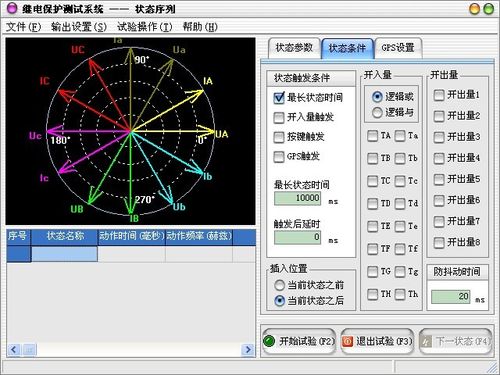Check the TE input checkbox
Image resolution: width=500 pixels, height=375 pixels.
(x=372, y=226)
